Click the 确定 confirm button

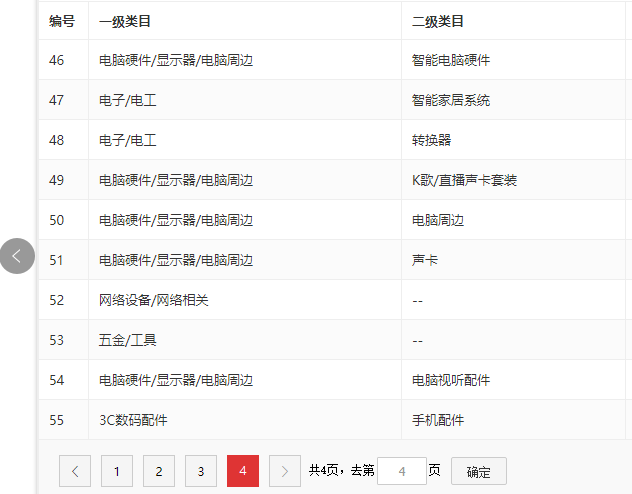(479, 471)
